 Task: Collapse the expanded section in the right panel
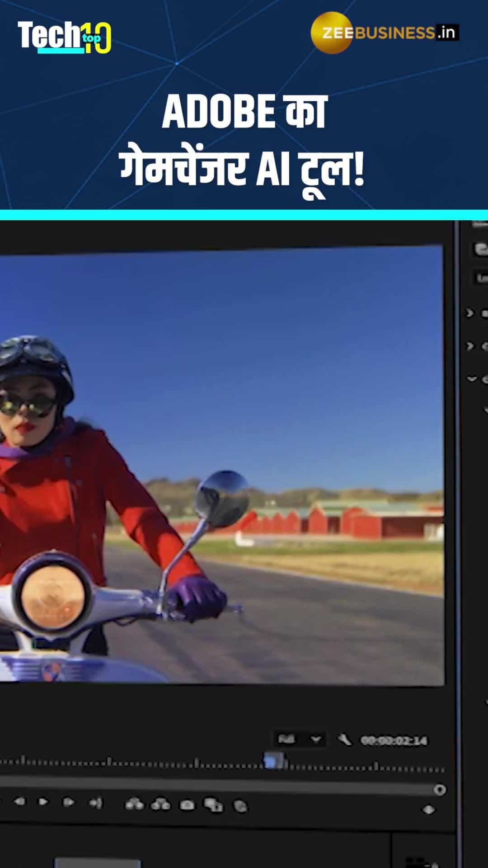(472, 379)
